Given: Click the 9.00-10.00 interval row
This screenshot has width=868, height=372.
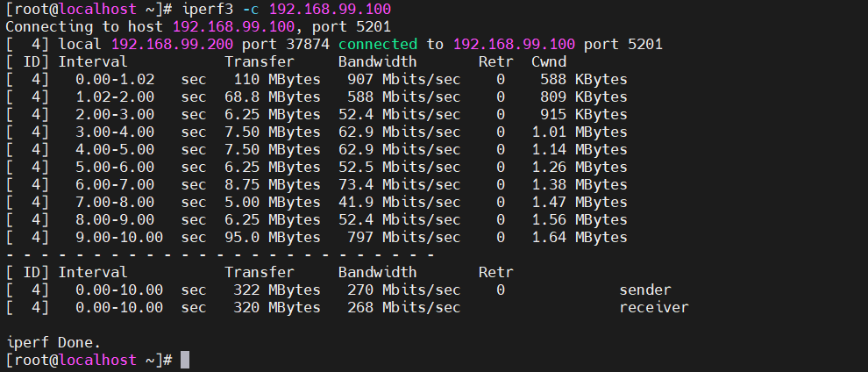Looking at the screenshot, I should point(110,237).
